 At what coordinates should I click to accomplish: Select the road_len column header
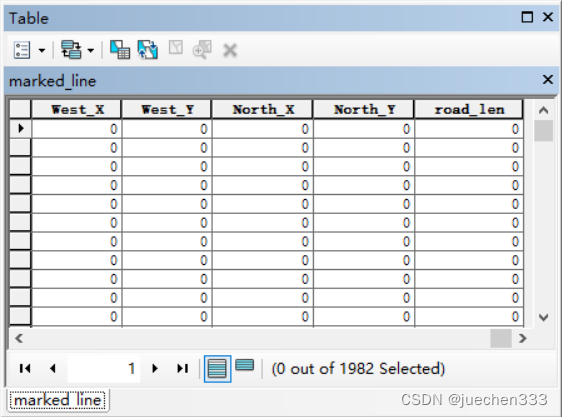point(469,109)
